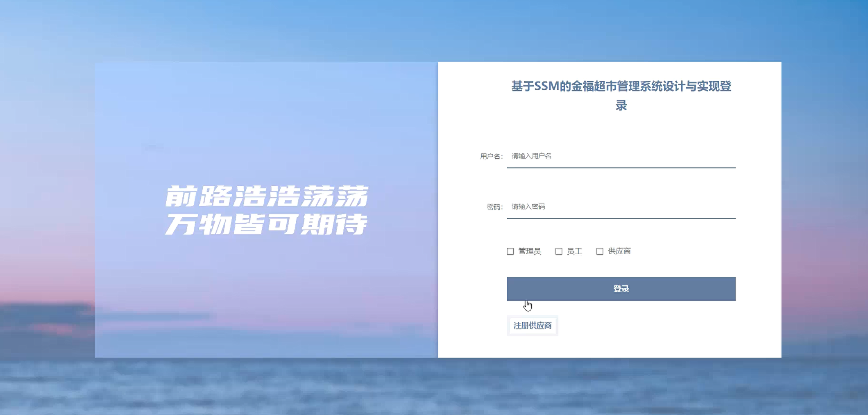Click the 录 character on title's second line
This screenshot has height=415, width=868.
(621, 106)
